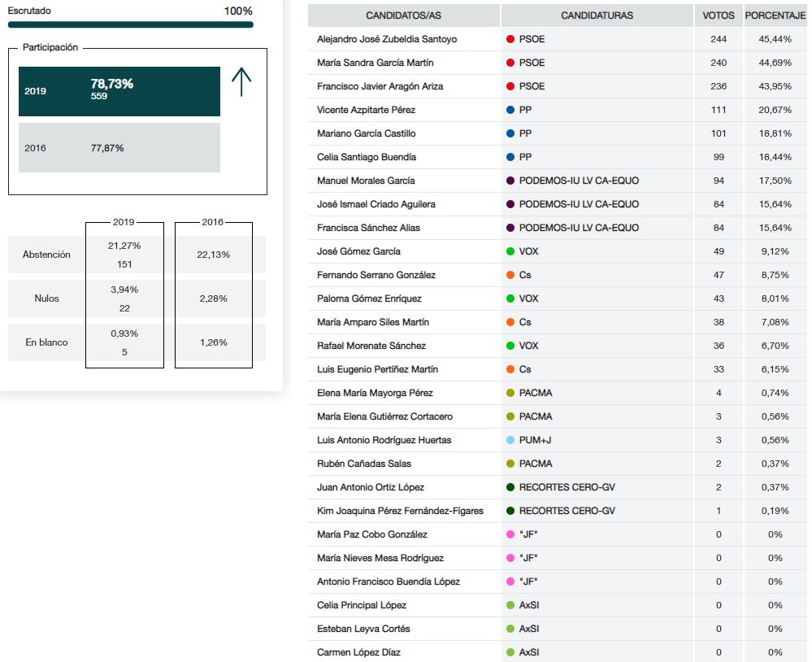Click the Abstención row label

pyautogui.click(x=46, y=255)
